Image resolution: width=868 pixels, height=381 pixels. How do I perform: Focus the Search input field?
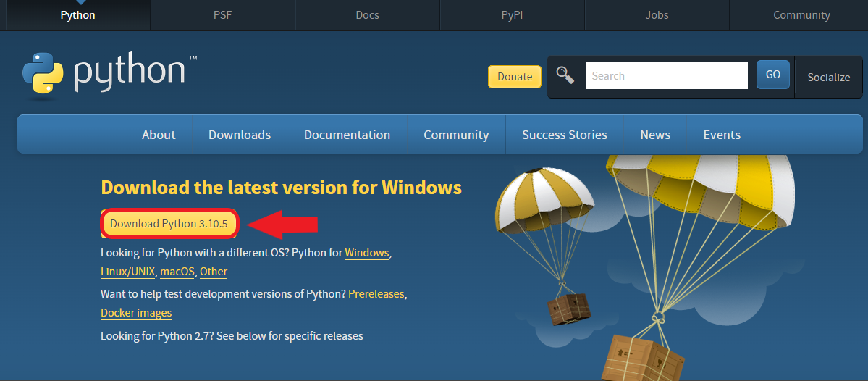click(667, 76)
